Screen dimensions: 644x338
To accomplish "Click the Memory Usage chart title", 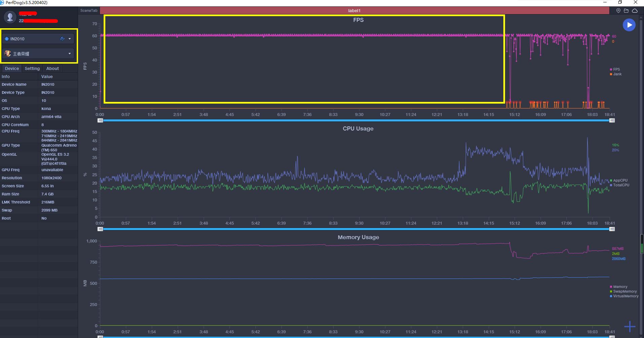I will (x=358, y=237).
